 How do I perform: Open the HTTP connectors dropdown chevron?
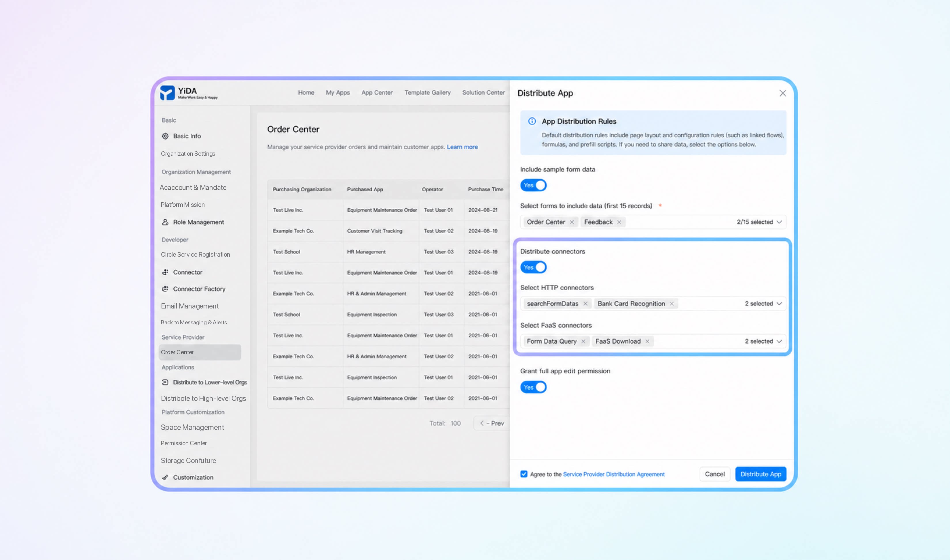tap(779, 304)
